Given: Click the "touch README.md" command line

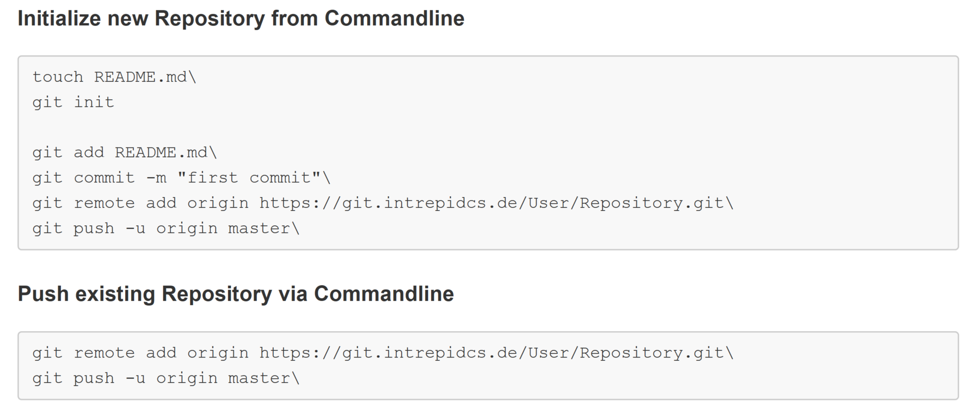Looking at the screenshot, I should [x=114, y=77].
